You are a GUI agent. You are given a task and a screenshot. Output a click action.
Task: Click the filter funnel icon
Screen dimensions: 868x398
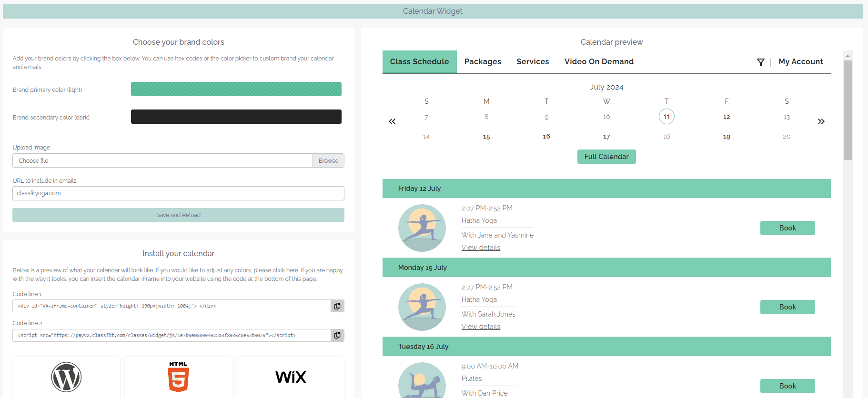760,62
